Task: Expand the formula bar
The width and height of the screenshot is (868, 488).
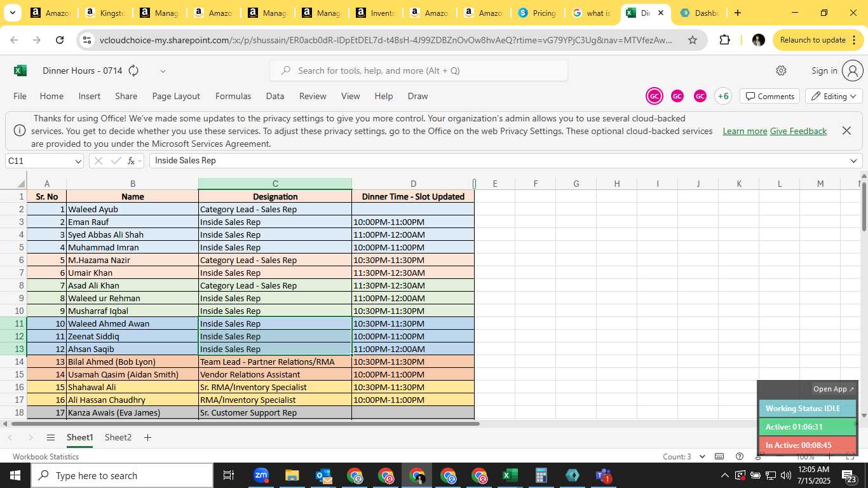Action: [853, 161]
